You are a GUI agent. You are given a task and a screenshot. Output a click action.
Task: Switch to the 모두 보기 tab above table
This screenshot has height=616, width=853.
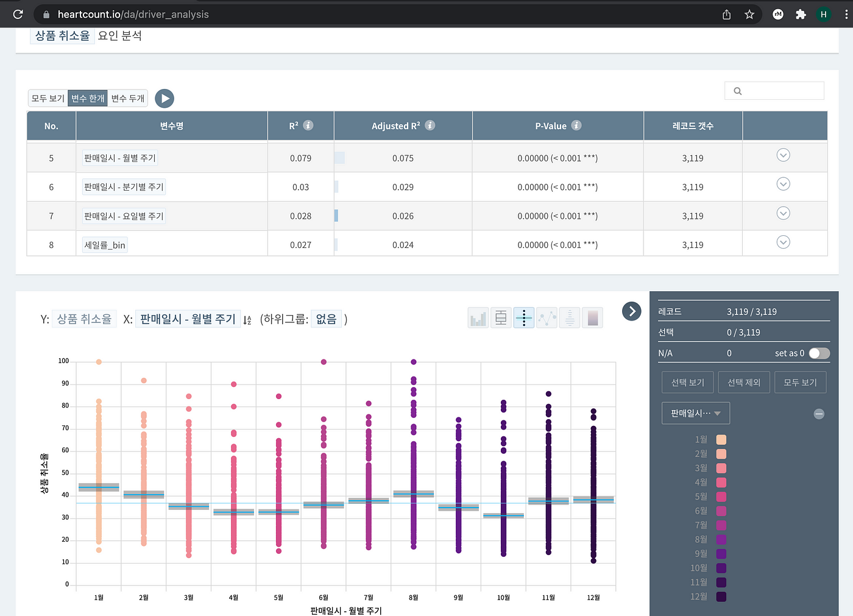pos(48,98)
